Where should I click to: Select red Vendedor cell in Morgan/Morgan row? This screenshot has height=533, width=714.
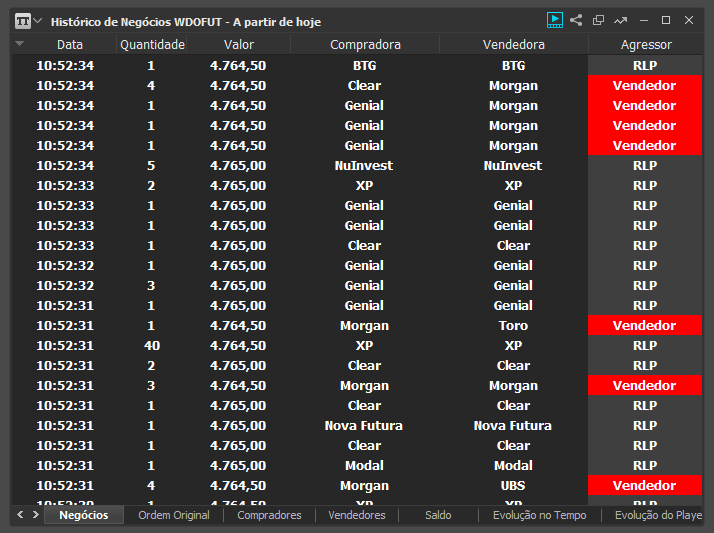point(645,386)
